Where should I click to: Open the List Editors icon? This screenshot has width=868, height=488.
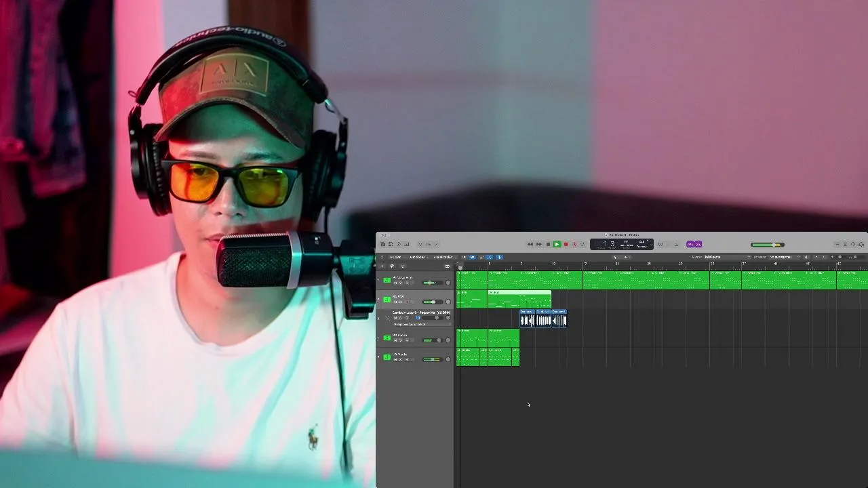837,244
